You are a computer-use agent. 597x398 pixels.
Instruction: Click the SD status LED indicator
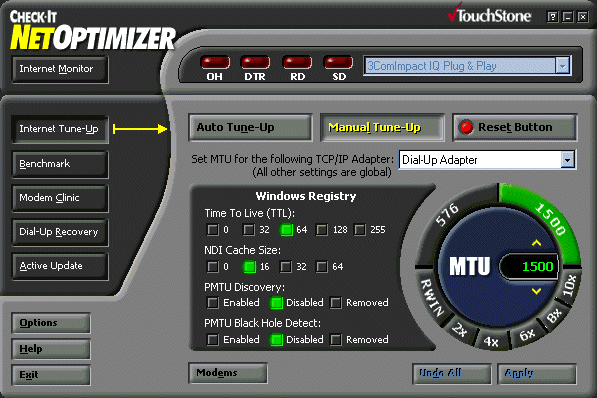pyautogui.click(x=338, y=63)
